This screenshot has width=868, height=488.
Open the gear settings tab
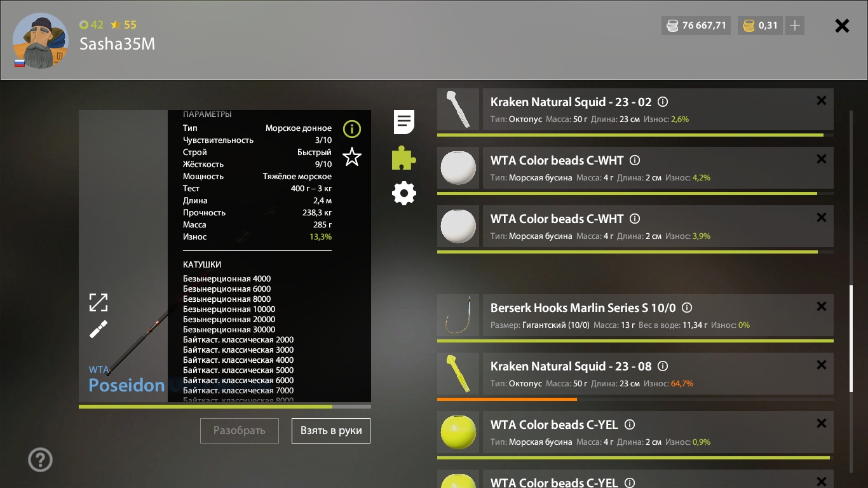pyautogui.click(x=404, y=193)
